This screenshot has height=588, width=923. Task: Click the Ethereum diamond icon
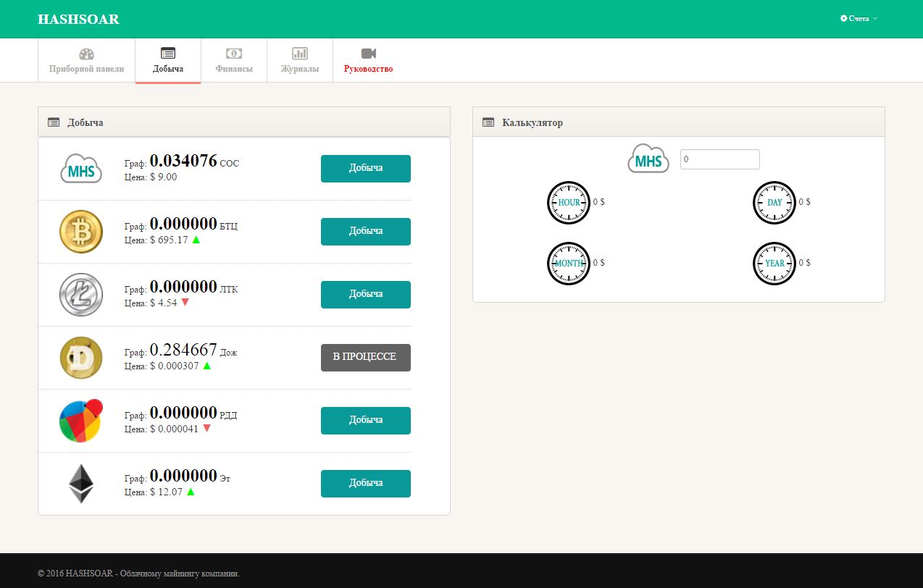[x=81, y=484]
